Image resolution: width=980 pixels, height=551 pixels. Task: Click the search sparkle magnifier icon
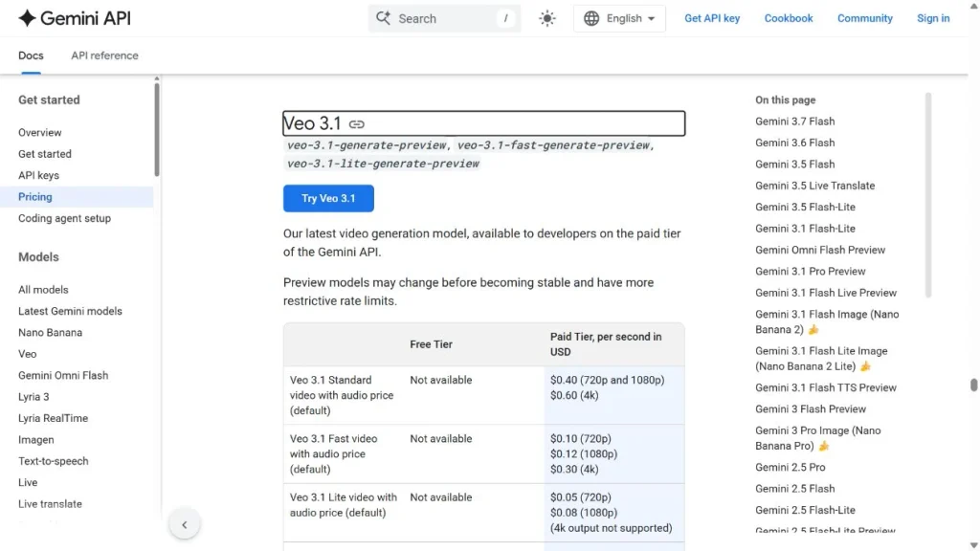[383, 18]
